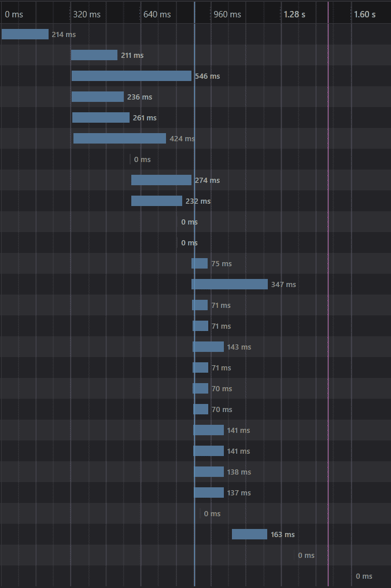Click the 274 ms request bar

[x=161, y=180]
